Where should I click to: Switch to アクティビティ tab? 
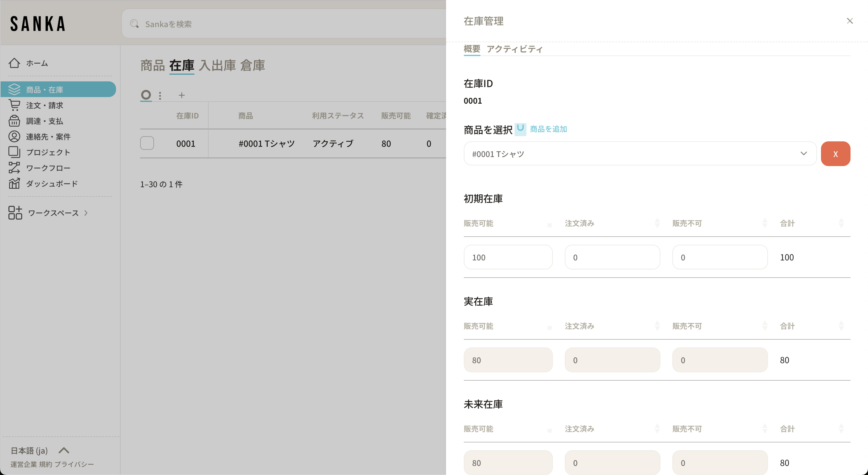[514, 49]
